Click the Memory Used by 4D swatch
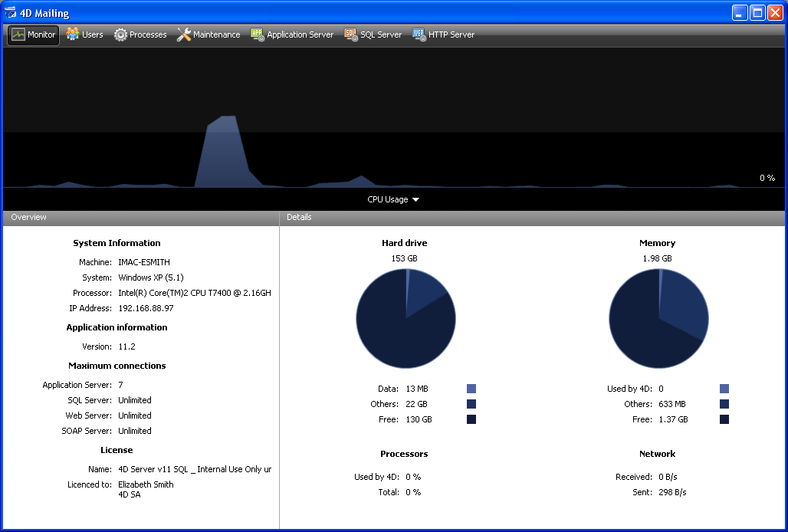 pyautogui.click(x=724, y=389)
